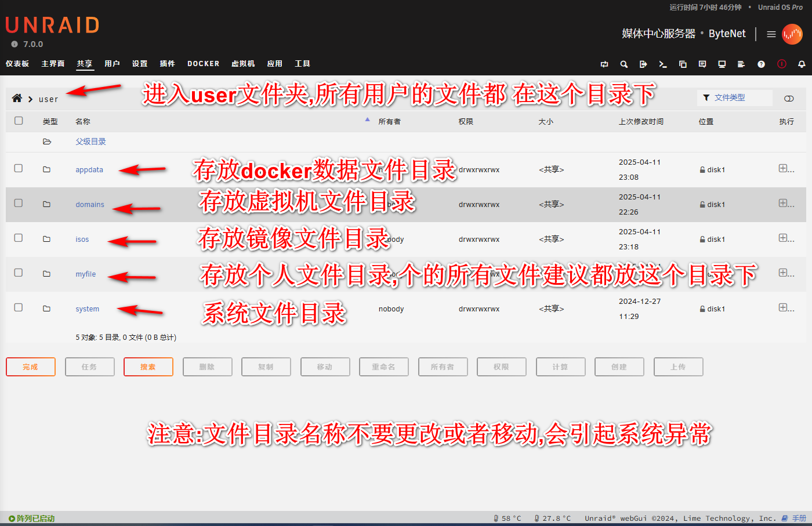Click the red alert info icon

tap(782, 64)
